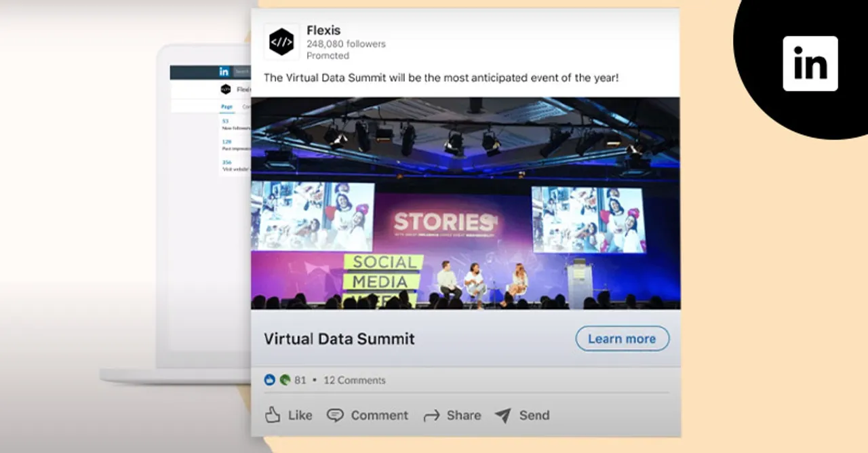Click the paper plane Send icon
The width and height of the screenshot is (868, 453).
point(502,415)
